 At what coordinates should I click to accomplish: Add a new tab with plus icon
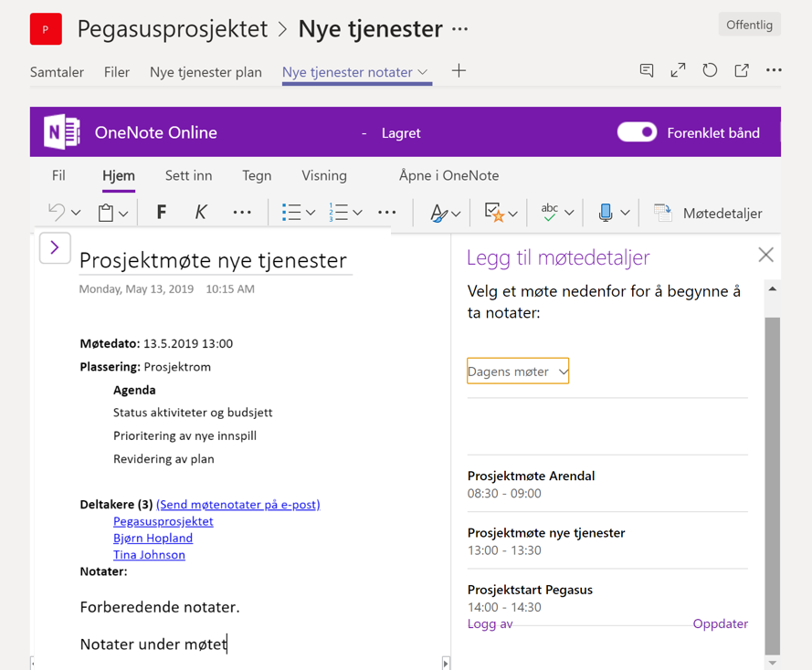[x=459, y=71]
